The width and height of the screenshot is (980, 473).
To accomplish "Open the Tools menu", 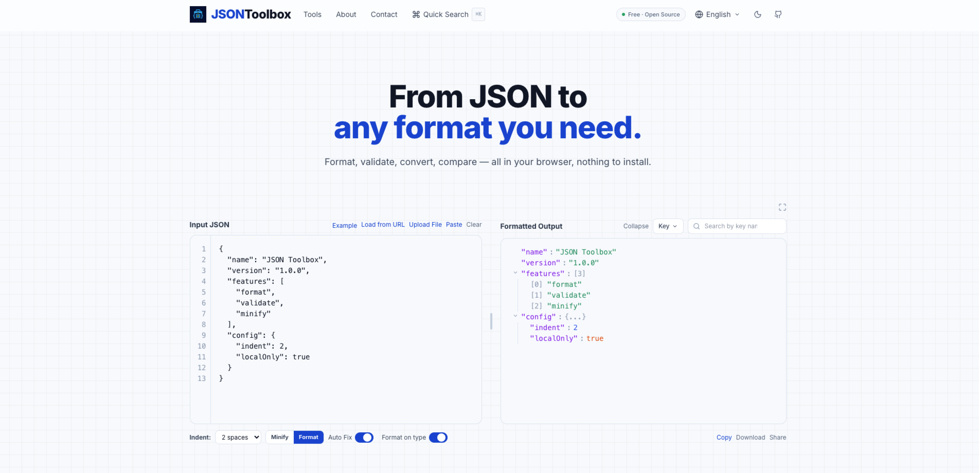I will click(x=312, y=14).
